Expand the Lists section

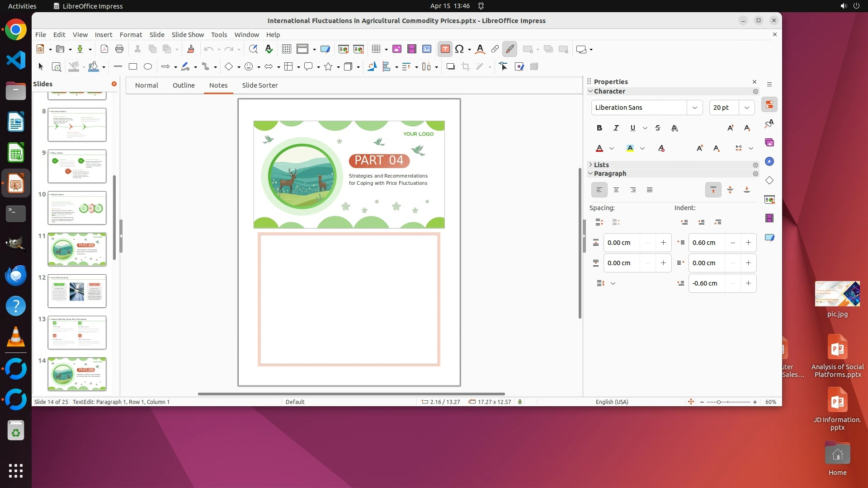point(601,165)
